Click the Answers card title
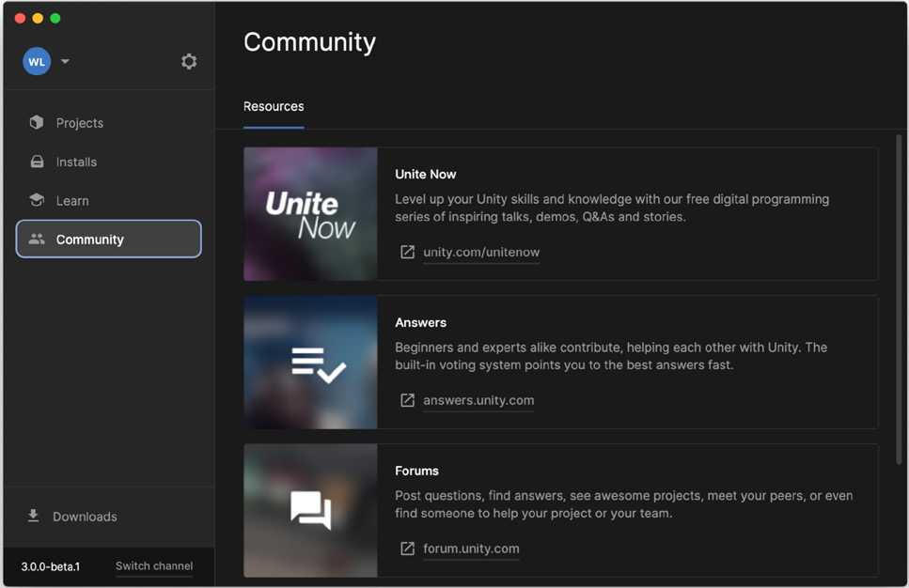909x588 pixels. 421,323
